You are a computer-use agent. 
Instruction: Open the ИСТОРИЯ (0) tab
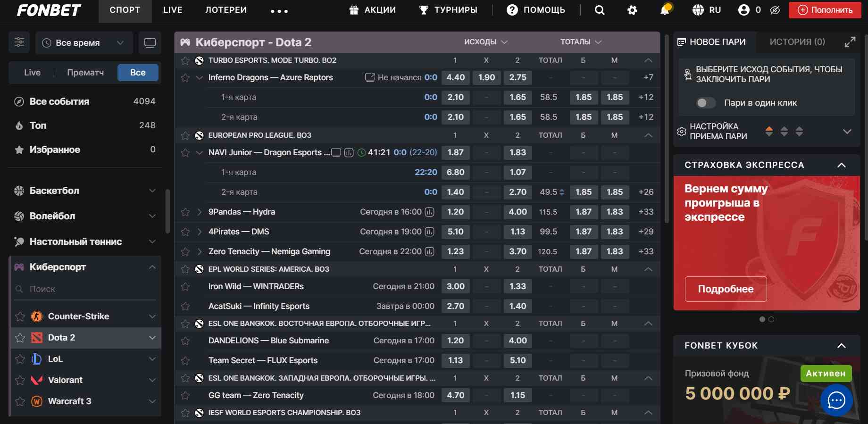[x=797, y=42]
